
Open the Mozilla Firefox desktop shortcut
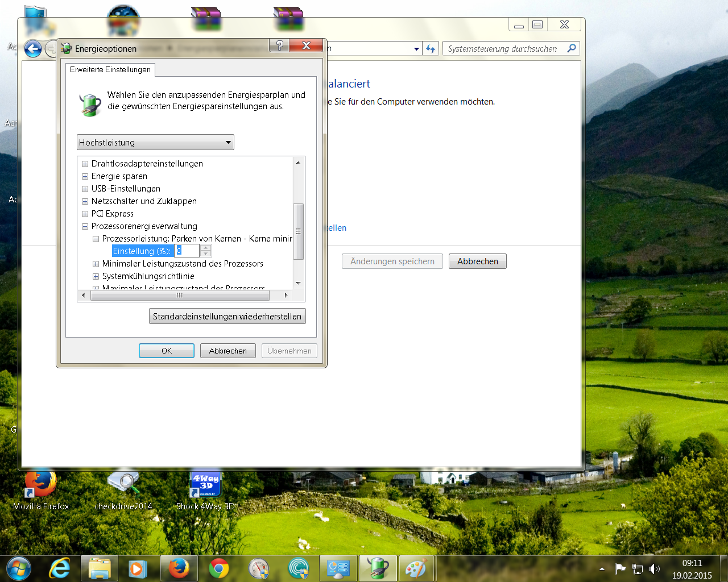pos(41,490)
